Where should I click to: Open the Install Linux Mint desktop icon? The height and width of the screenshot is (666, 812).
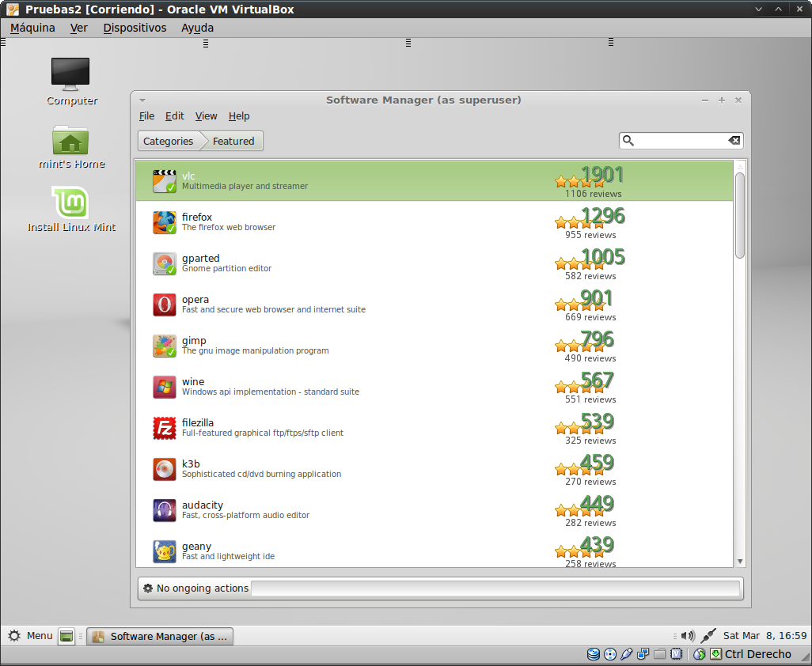pyautogui.click(x=71, y=203)
